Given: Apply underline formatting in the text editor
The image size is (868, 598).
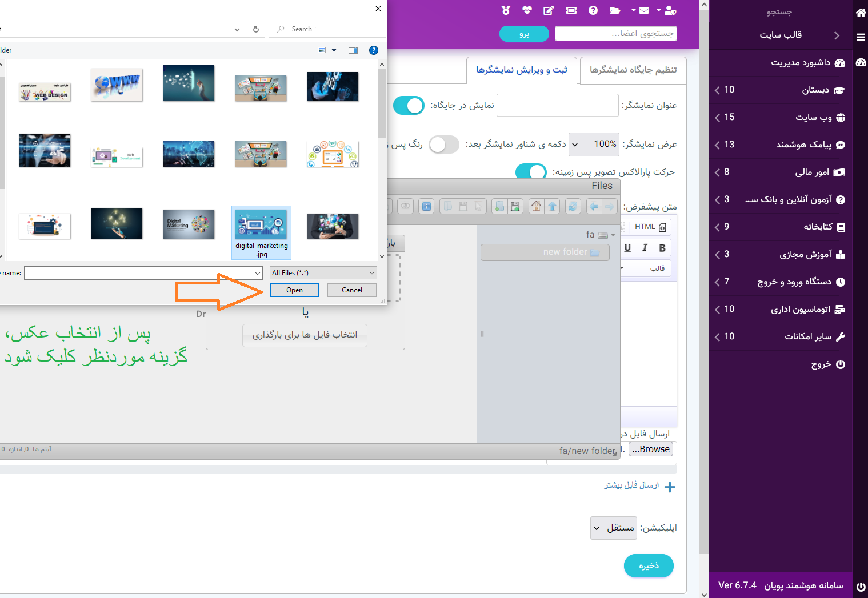Looking at the screenshot, I should click(627, 248).
